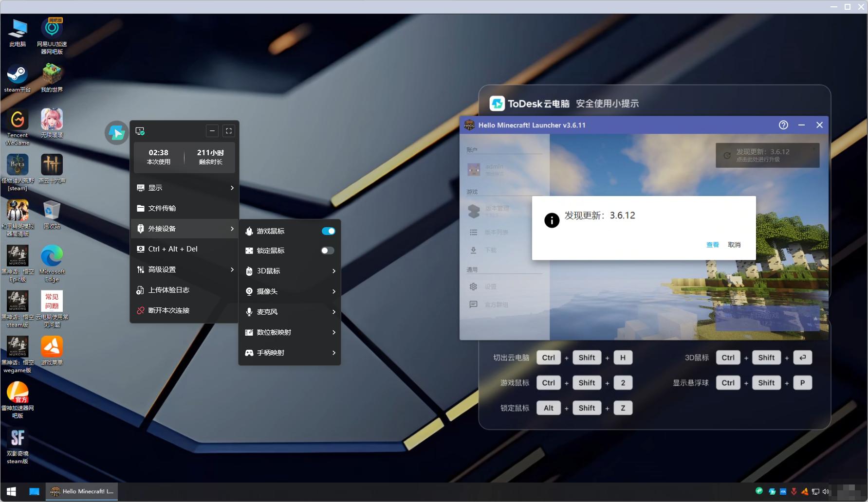The width and height of the screenshot is (868, 502).
Task: Open 燕云十六声 desktop icon
Action: coord(52,169)
